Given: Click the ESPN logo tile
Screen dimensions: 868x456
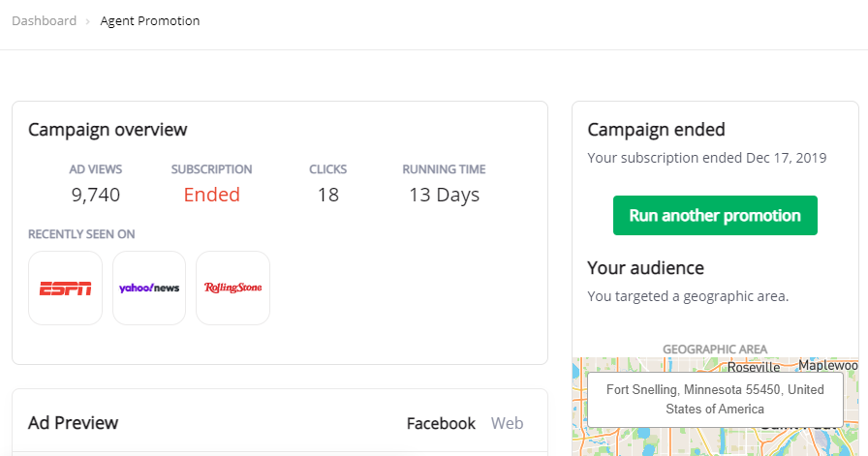Looking at the screenshot, I should 65,288.
